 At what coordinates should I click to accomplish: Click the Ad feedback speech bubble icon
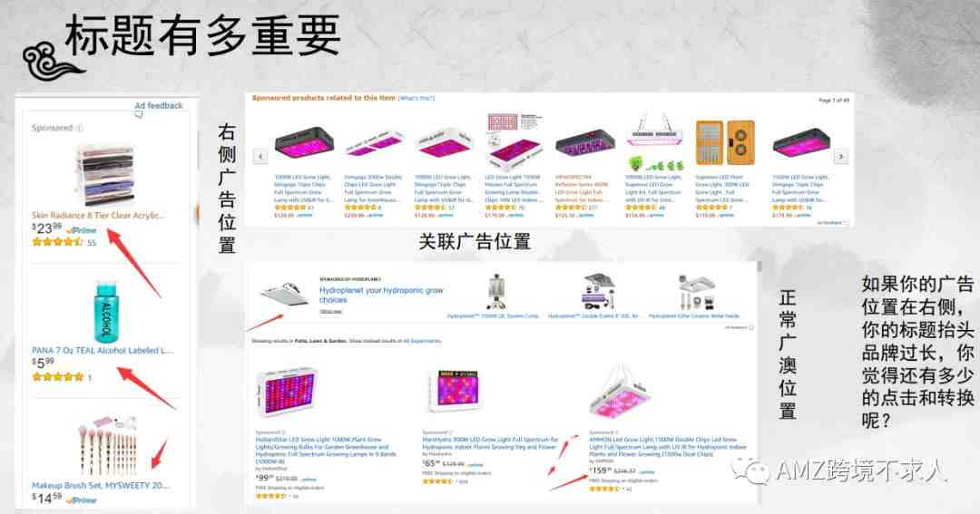[139, 114]
